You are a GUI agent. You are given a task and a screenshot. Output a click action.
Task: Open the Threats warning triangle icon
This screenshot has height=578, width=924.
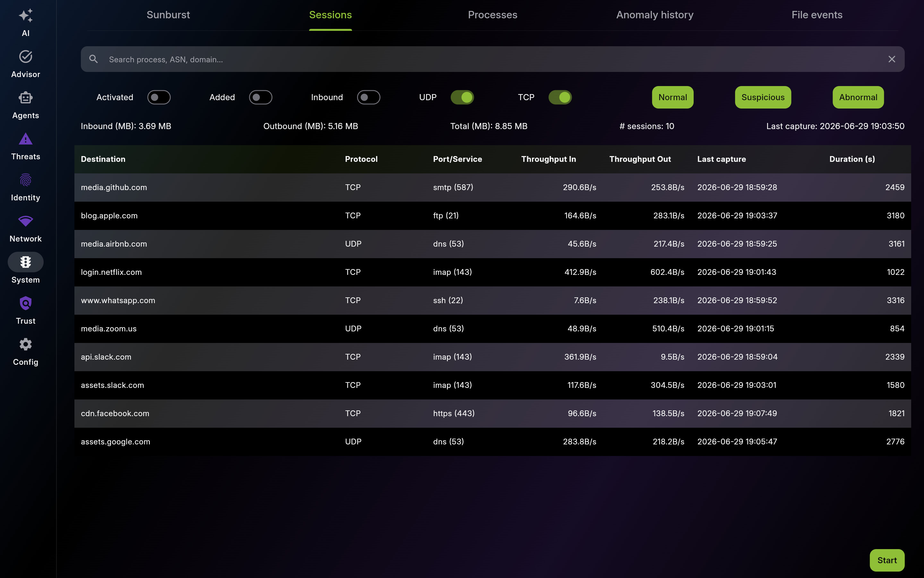[x=26, y=139]
